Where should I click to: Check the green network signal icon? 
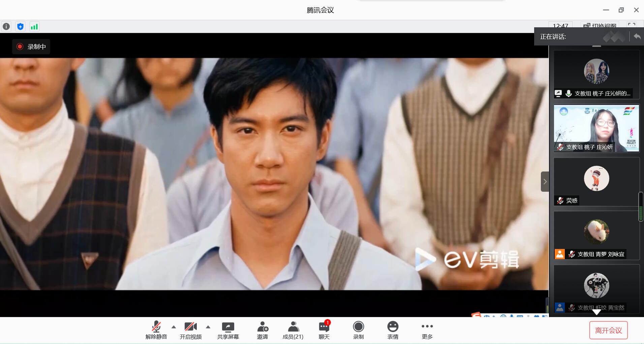point(34,27)
